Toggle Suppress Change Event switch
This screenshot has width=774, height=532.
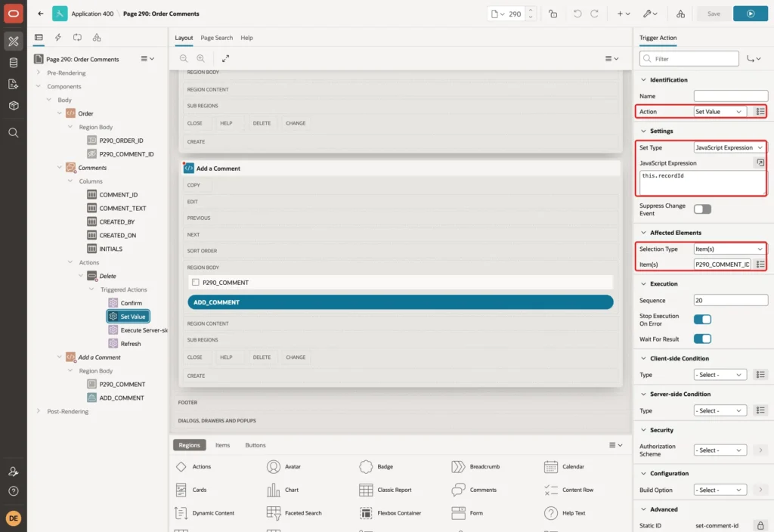702,209
